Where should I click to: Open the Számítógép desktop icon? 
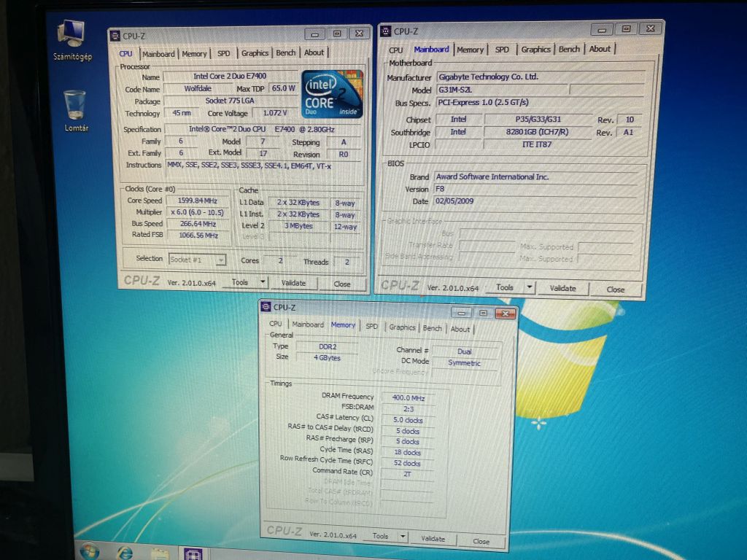pos(72,41)
